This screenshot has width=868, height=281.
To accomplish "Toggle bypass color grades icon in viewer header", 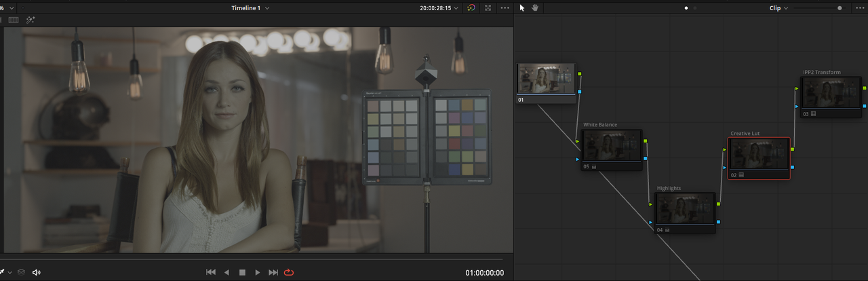I will coord(472,7).
